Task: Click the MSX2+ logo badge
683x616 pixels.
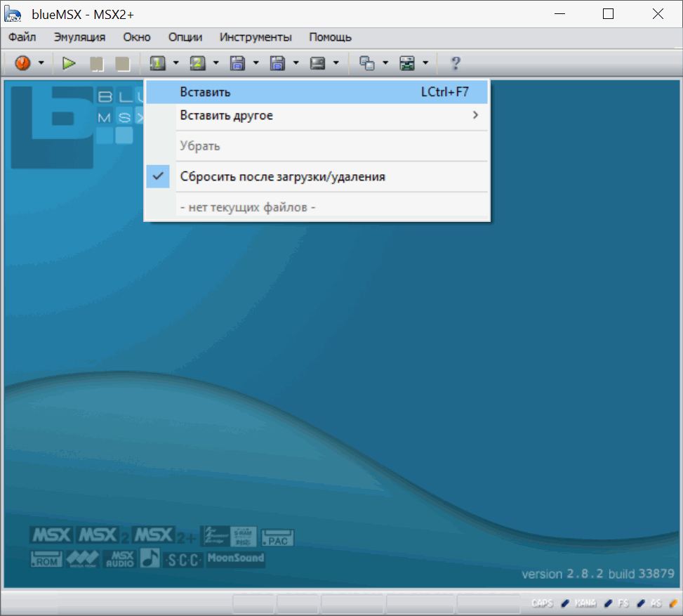Action: coord(165,536)
